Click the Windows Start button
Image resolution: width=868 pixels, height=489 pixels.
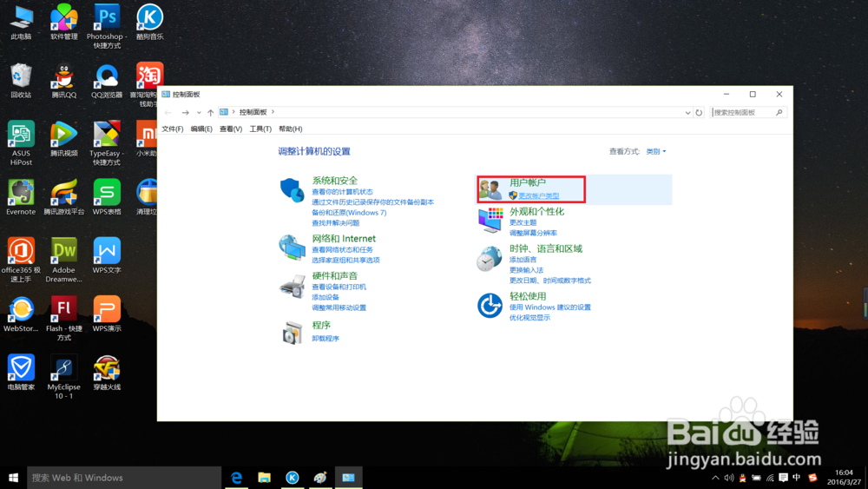click(x=13, y=478)
